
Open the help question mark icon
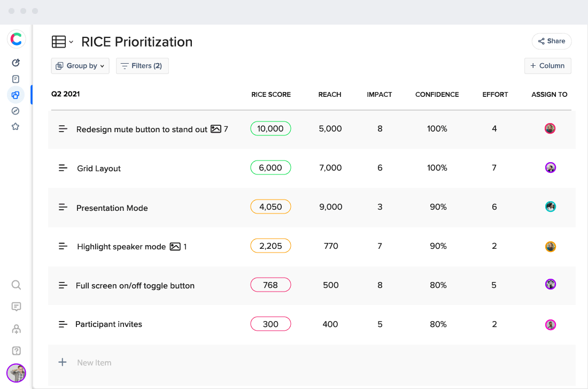point(16,350)
